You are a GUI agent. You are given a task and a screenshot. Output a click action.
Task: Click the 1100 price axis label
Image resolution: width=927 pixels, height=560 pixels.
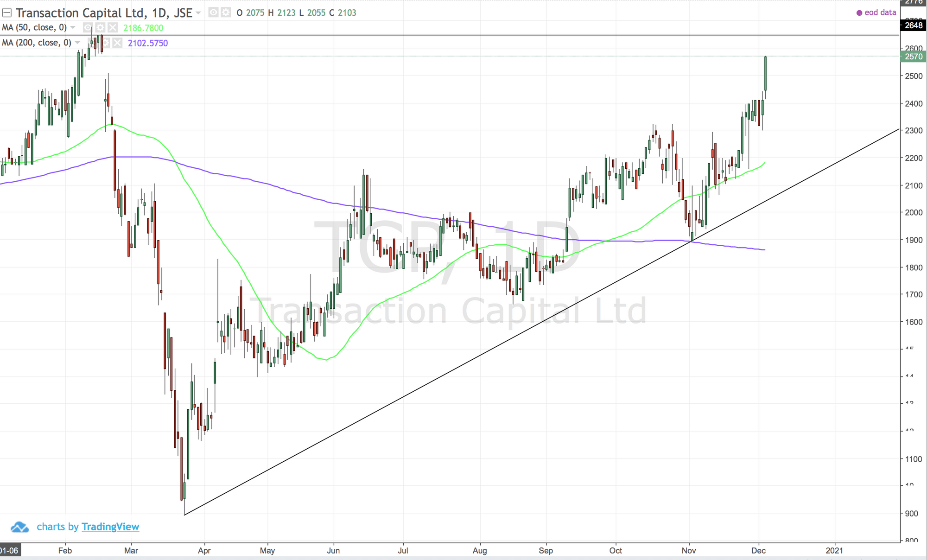[914, 459]
